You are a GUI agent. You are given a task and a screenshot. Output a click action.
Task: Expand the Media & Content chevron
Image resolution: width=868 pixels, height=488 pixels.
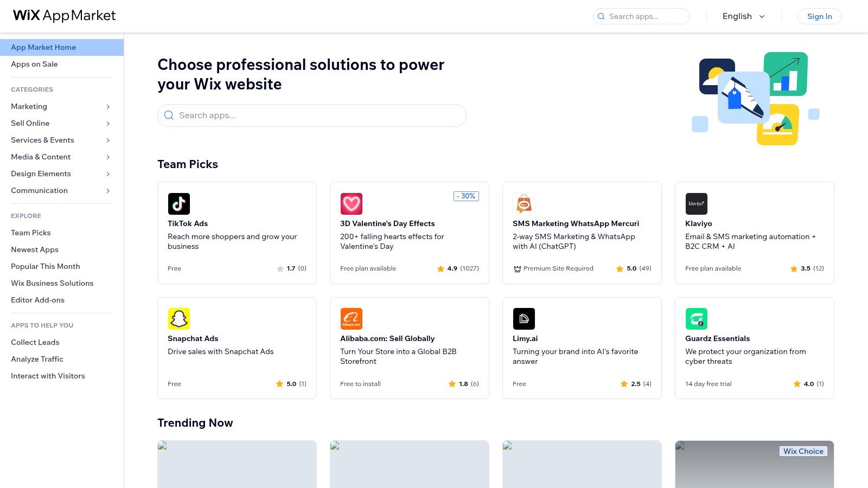[108, 157]
